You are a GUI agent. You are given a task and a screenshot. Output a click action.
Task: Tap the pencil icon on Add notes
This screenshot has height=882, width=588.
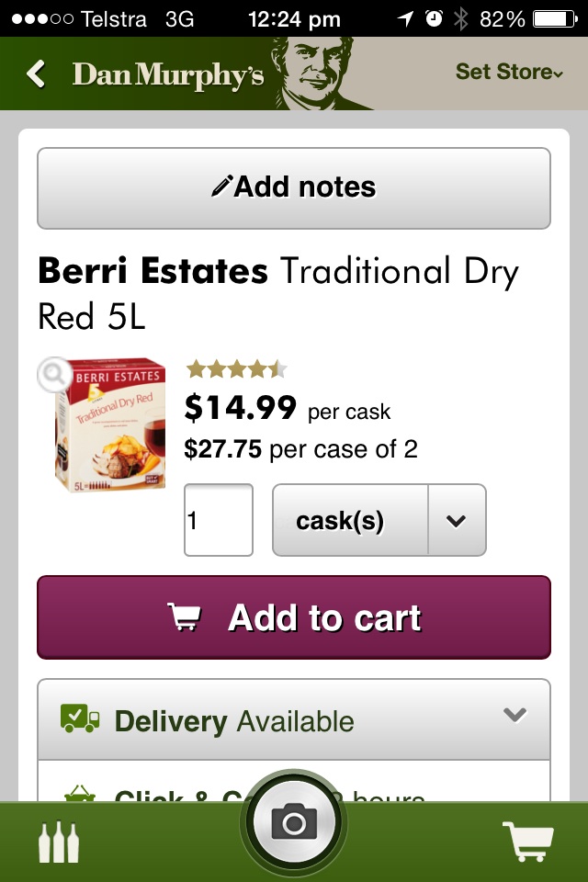[221, 187]
